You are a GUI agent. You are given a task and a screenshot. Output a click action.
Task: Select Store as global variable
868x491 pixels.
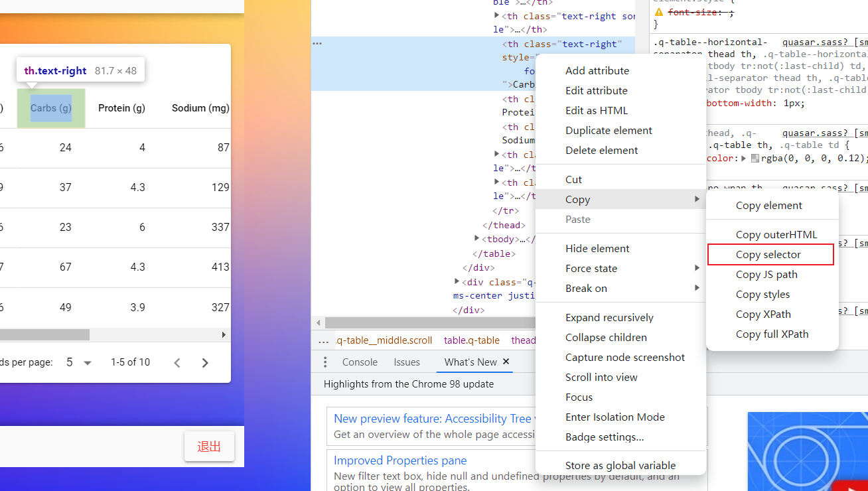click(620, 466)
